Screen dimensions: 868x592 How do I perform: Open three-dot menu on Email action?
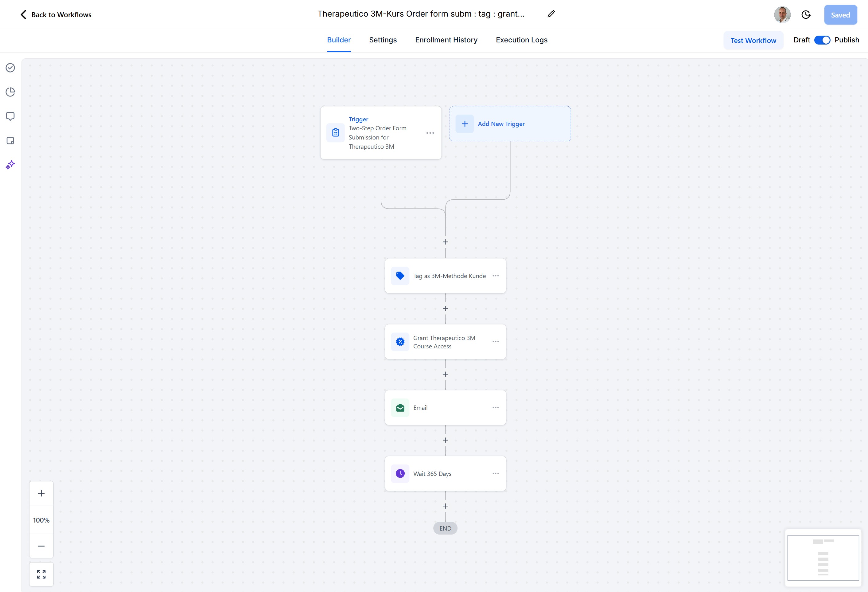[x=495, y=407]
